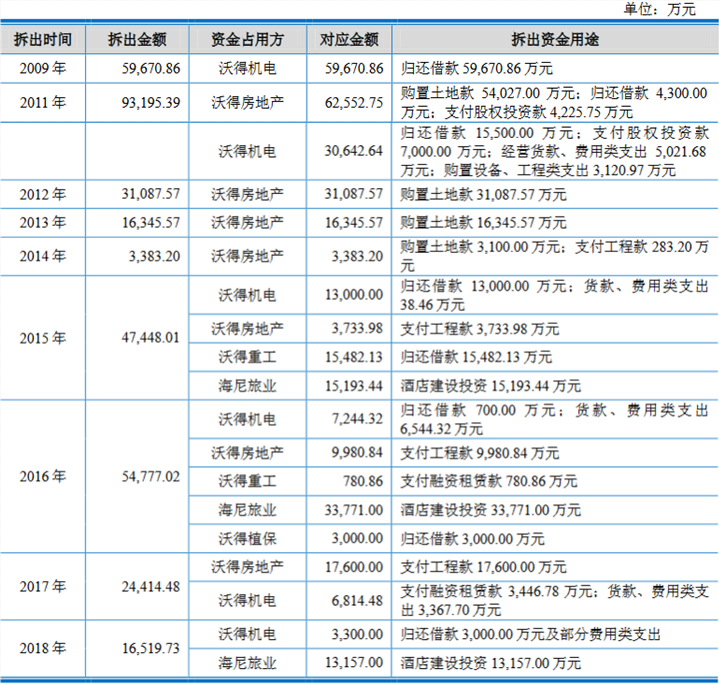Select the 2012 年 cell
719x684 pixels.
pyautogui.click(x=43, y=194)
